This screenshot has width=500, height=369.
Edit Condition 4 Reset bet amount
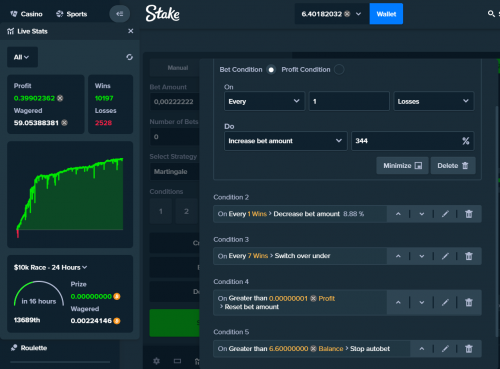445,302
